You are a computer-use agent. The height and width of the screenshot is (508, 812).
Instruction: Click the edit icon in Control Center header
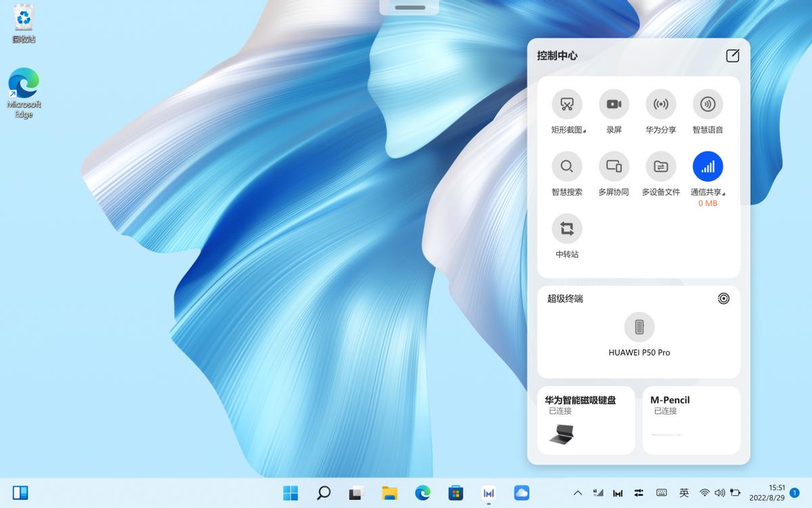click(732, 56)
